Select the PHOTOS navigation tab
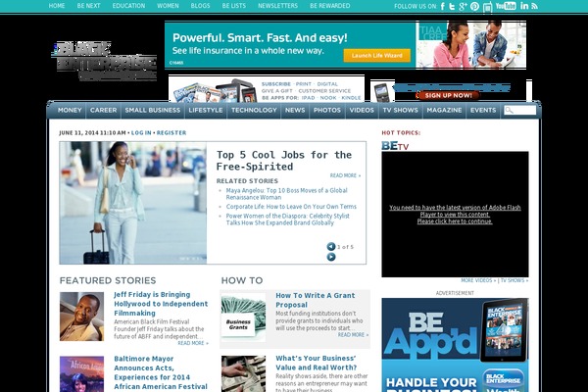This screenshot has width=588, height=392. point(327,110)
